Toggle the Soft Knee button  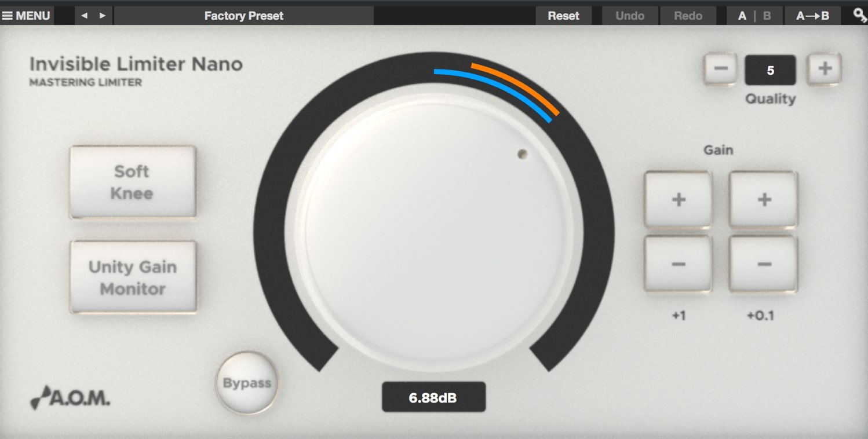[x=133, y=182]
